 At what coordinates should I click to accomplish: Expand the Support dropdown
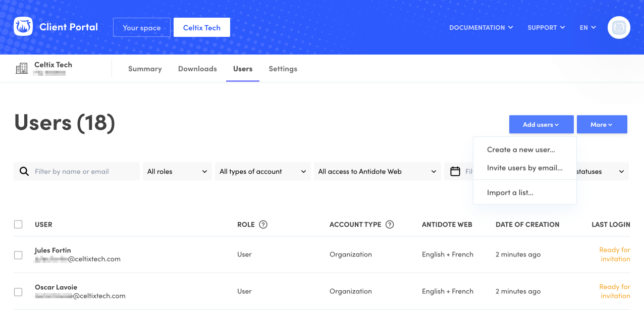[546, 28]
